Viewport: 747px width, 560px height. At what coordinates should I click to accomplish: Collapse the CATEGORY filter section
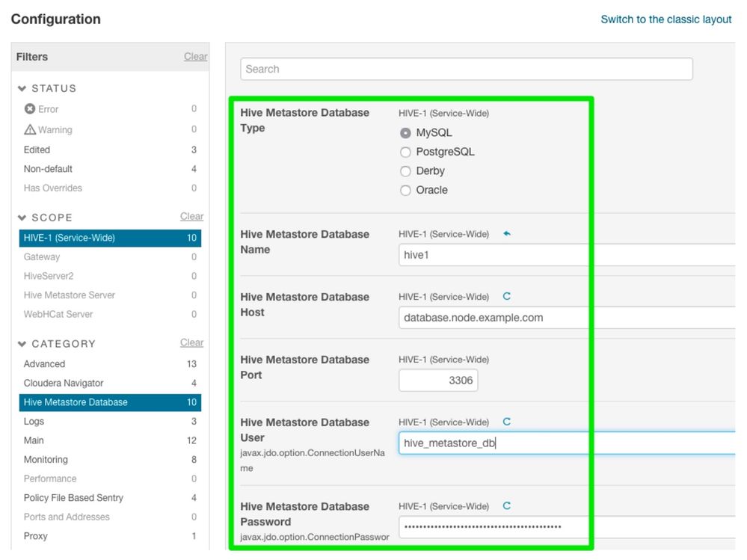[22, 344]
